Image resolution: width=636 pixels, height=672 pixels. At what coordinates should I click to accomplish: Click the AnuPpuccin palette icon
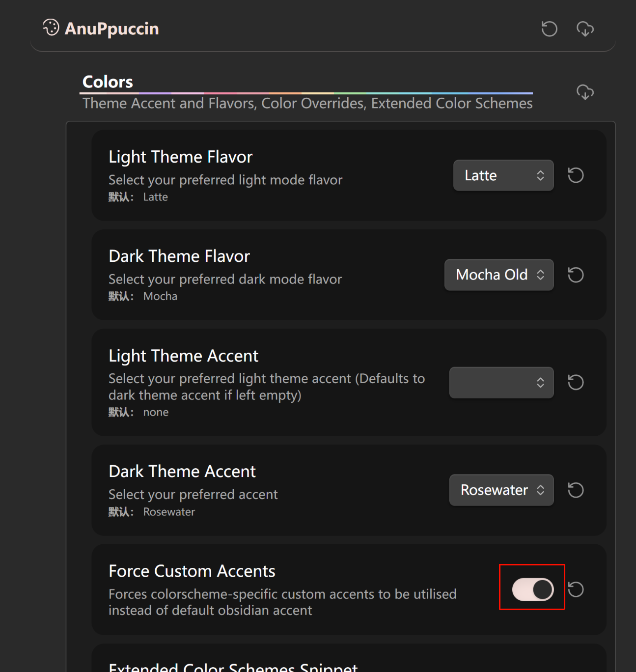click(x=51, y=28)
